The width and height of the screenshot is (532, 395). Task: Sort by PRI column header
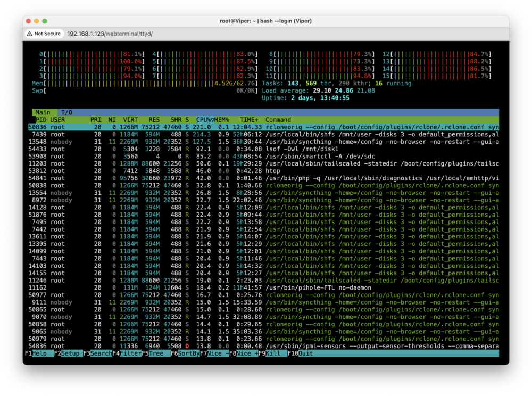[96, 120]
